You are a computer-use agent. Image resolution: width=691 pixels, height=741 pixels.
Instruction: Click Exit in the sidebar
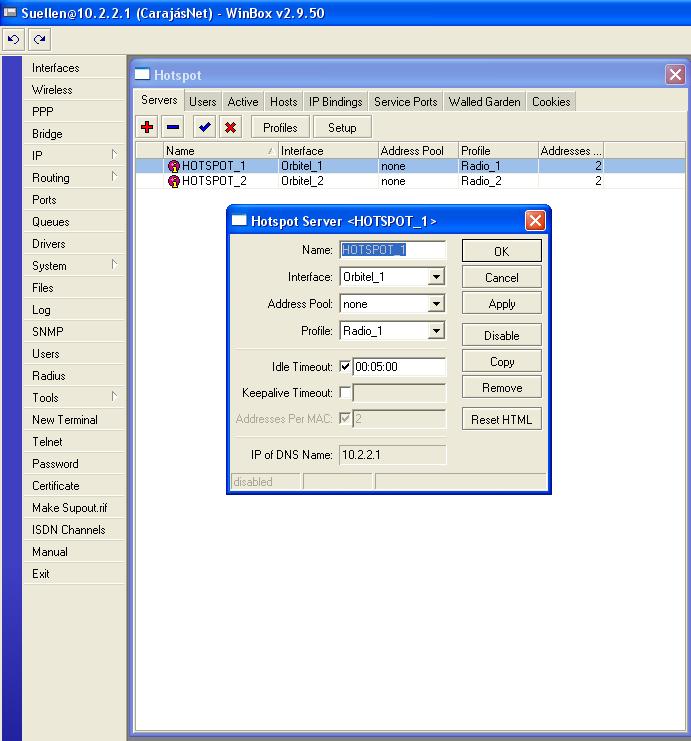point(74,574)
